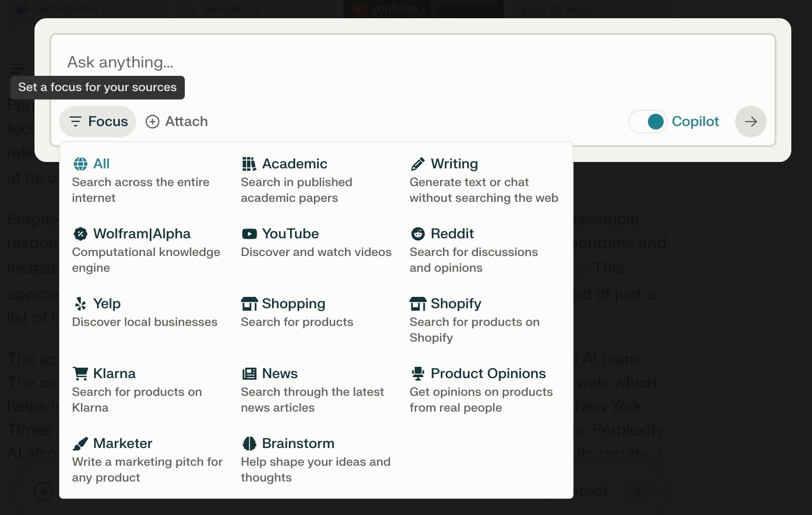
Task: Click View 10 more sources
Action: click(x=557, y=10)
